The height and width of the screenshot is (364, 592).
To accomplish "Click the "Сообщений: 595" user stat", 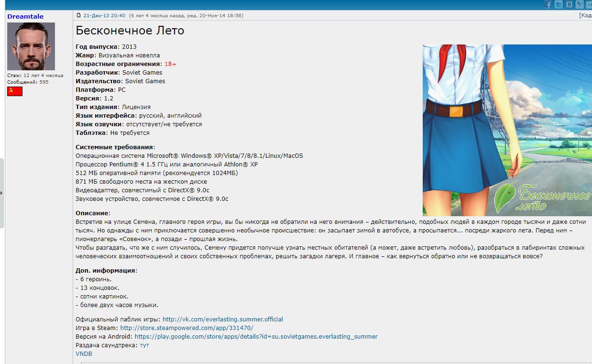I will (x=28, y=82).
